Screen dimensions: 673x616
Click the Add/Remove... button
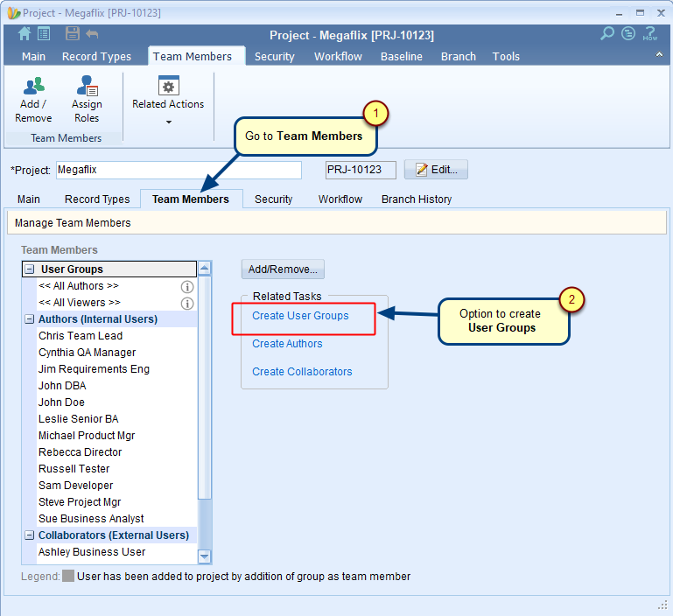(283, 269)
